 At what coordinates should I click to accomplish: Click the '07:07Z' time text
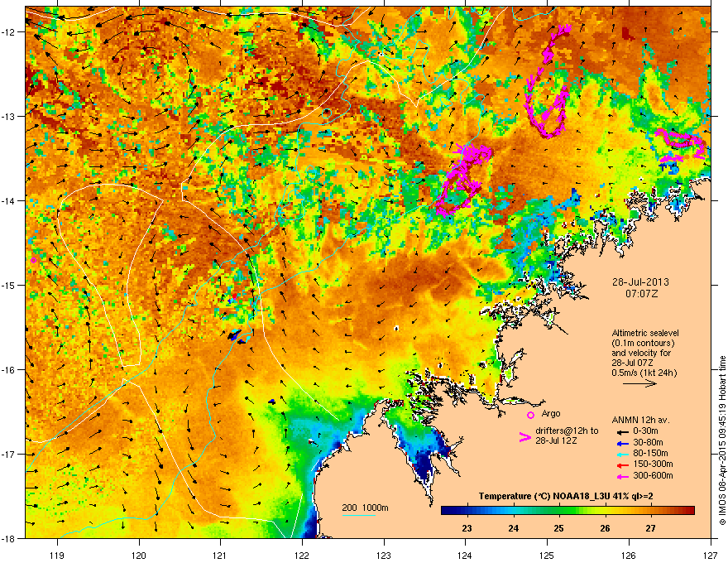(641, 294)
